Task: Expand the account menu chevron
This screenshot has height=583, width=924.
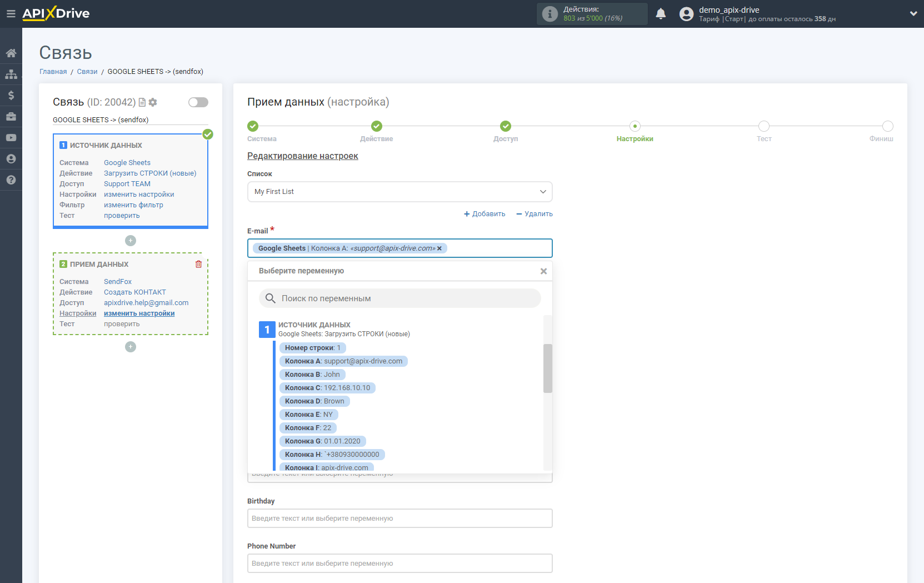Action: coord(913,14)
